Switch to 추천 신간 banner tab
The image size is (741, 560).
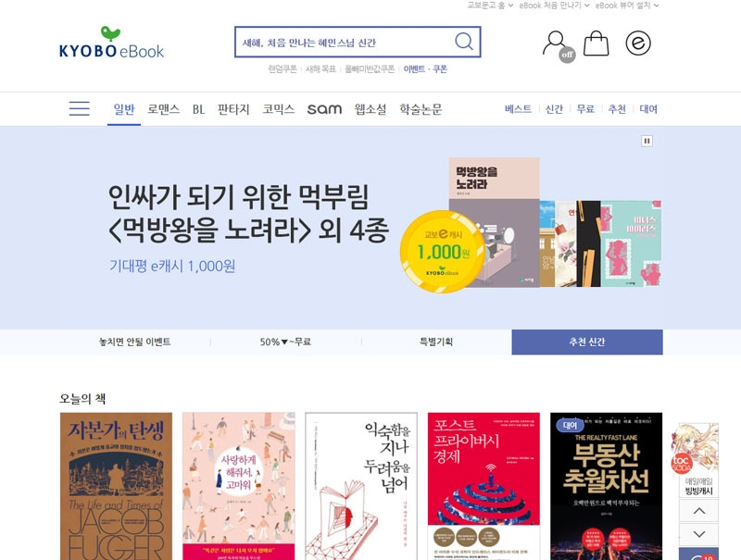[x=587, y=342]
